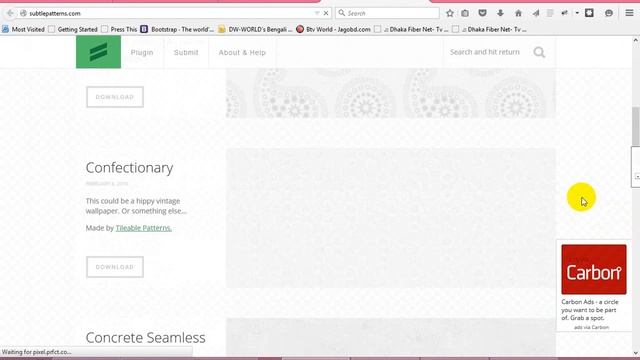Open the small toolbar dropdown arrow
Screen dimensions: 640x360
coord(577,13)
